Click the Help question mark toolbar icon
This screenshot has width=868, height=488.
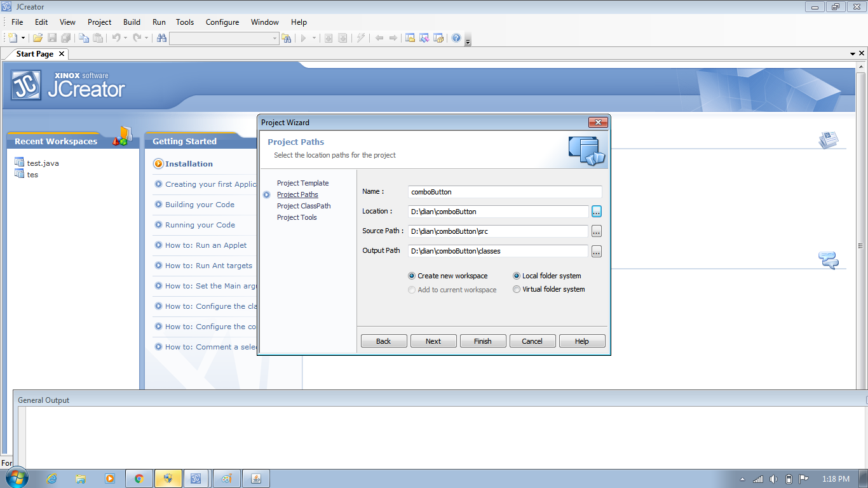[x=456, y=37]
